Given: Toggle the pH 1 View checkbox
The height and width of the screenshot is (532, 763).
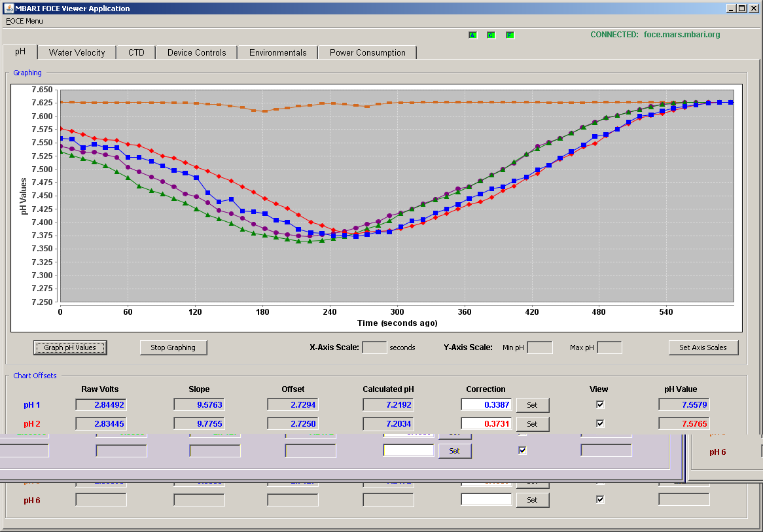Looking at the screenshot, I should (x=600, y=404).
